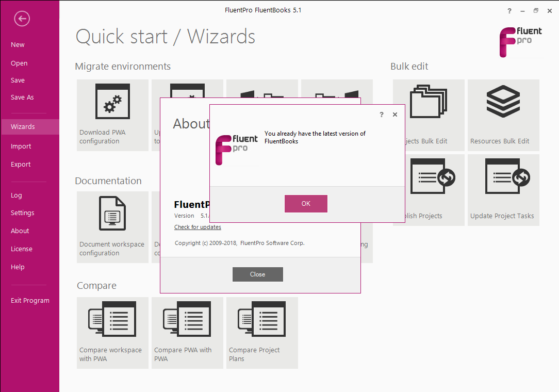This screenshot has width=559, height=392.
Task: Click Exit Program in the sidebar
Action: [x=30, y=300]
